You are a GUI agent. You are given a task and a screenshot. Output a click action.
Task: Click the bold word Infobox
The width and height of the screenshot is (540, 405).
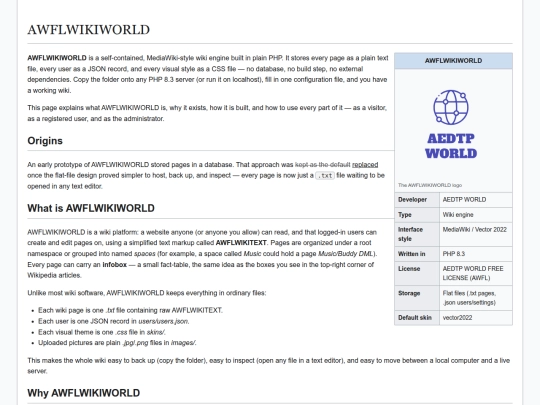pos(115,265)
